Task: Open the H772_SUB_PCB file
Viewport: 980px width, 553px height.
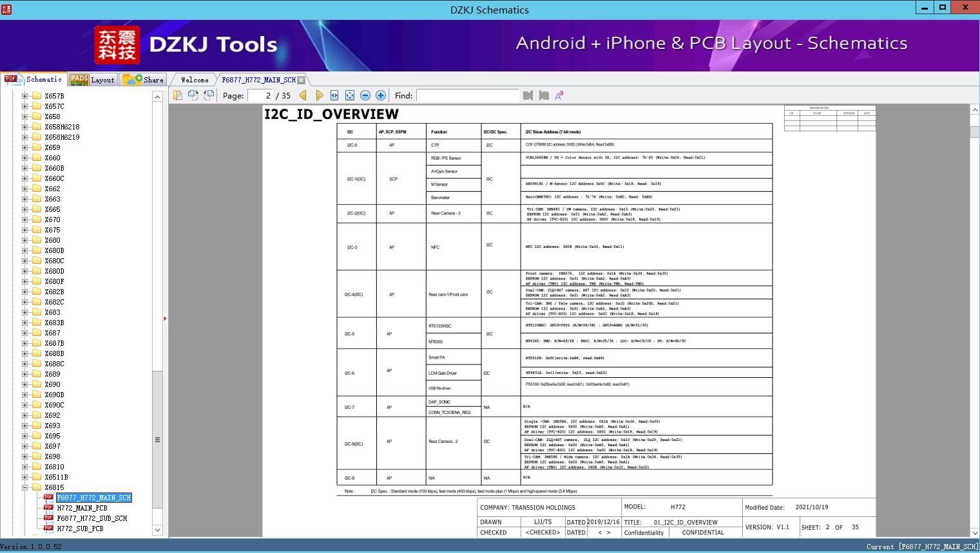Action: coord(80,529)
